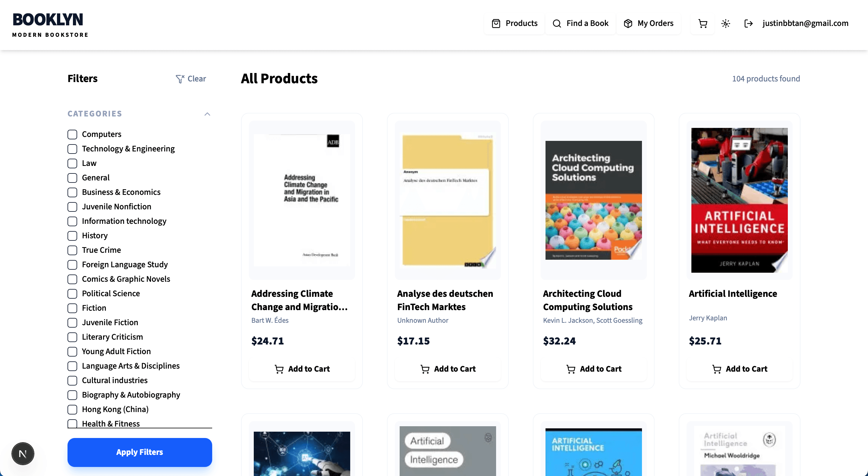Check the Language Arts & Disciplines checkbox
The image size is (868, 476).
click(72, 366)
